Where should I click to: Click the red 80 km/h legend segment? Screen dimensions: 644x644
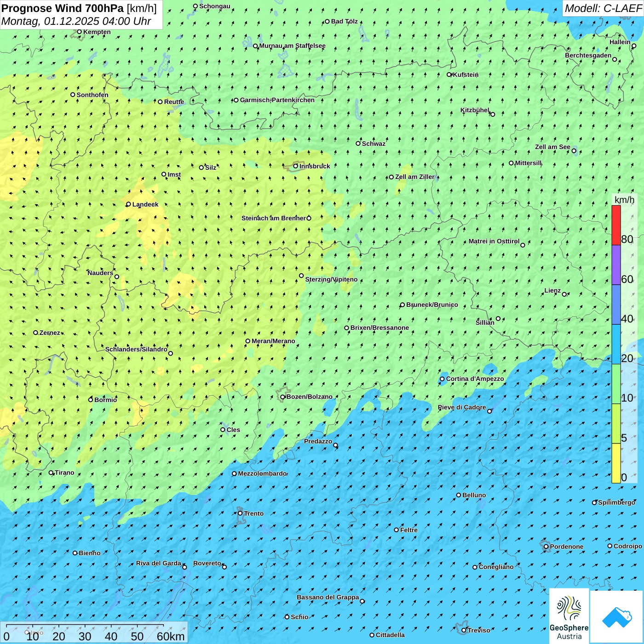616,225
